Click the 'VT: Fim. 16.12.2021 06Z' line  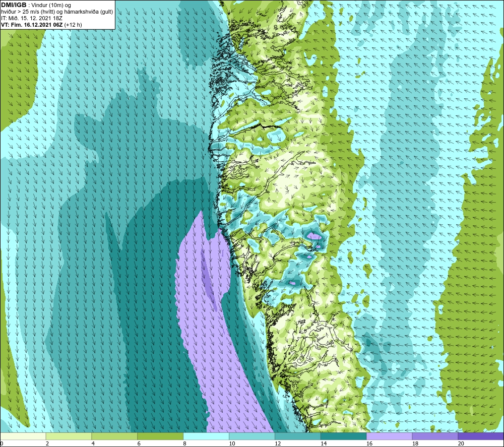(32, 25)
